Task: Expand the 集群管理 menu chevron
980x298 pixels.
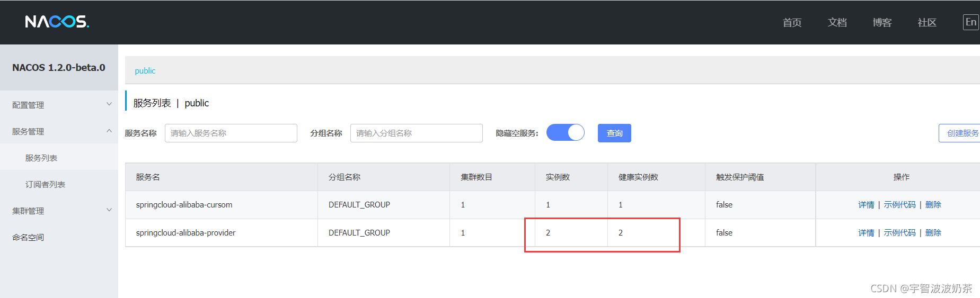Action: [x=109, y=210]
